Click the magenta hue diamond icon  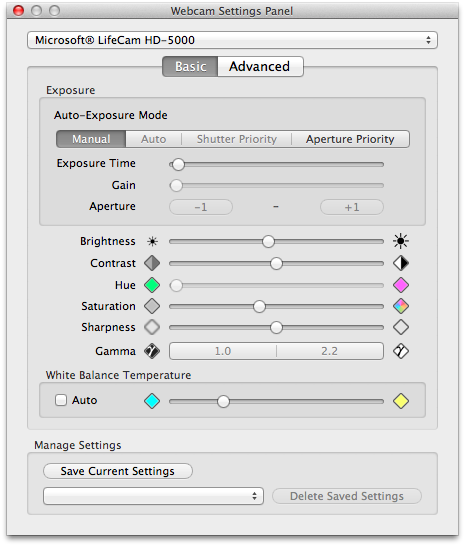[x=401, y=285]
